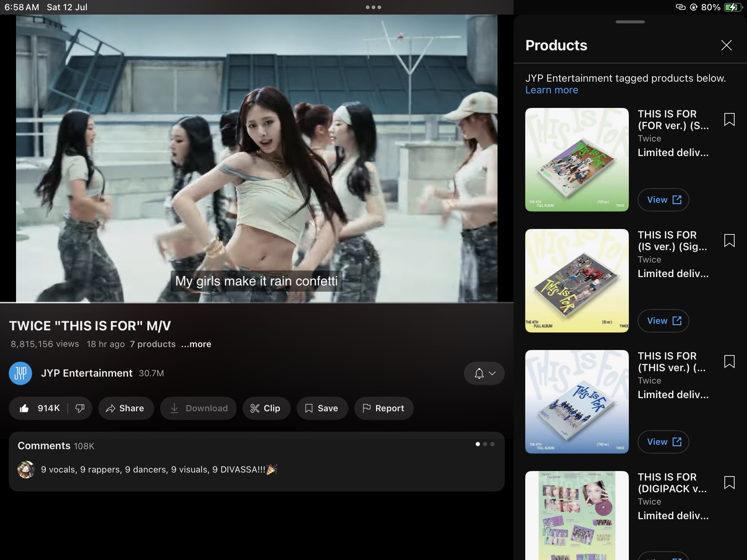Seek using the video progress bar
This screenshot has height=560, width=747.
[x=256, y=302]
